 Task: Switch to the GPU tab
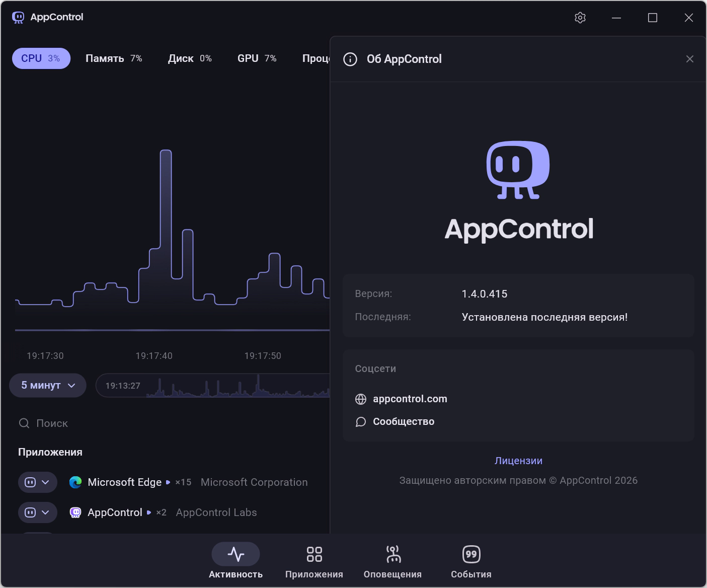click(x=257, y=58)
